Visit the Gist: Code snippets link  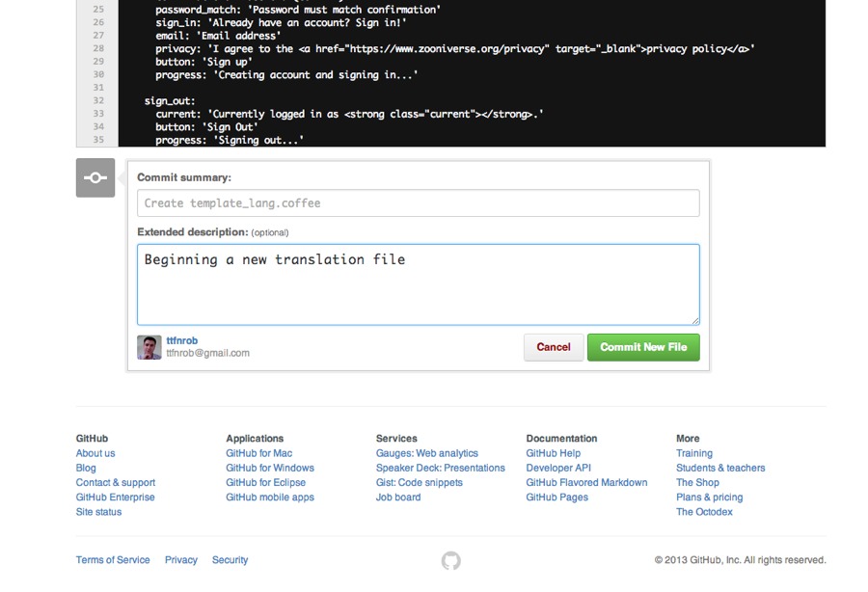pyautogui.click(x=419, y=482)
